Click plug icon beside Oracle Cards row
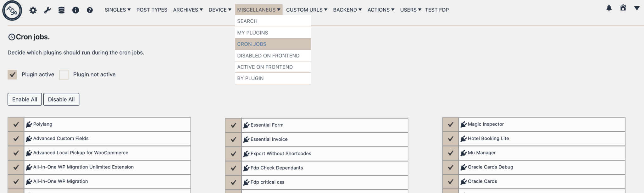 pyautogui.click(x=464, y=182)
